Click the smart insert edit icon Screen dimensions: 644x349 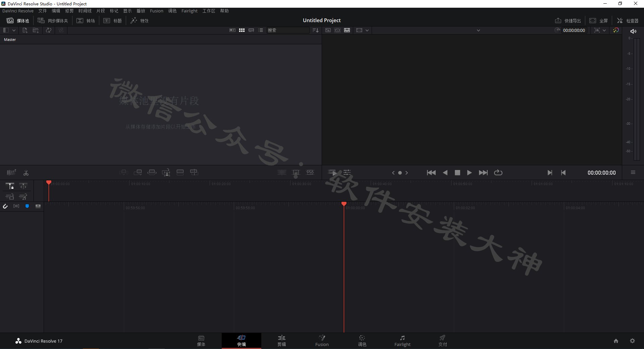tap(124, 172)
